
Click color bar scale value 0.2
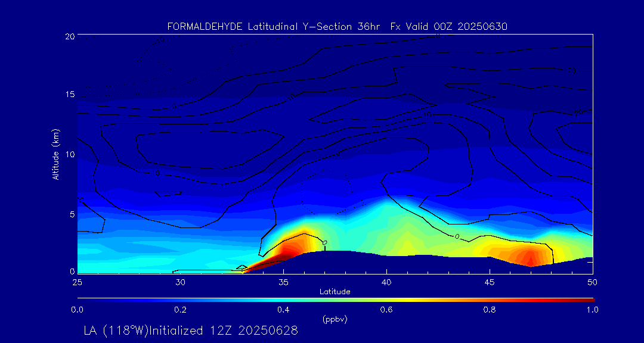pos(180,310)
